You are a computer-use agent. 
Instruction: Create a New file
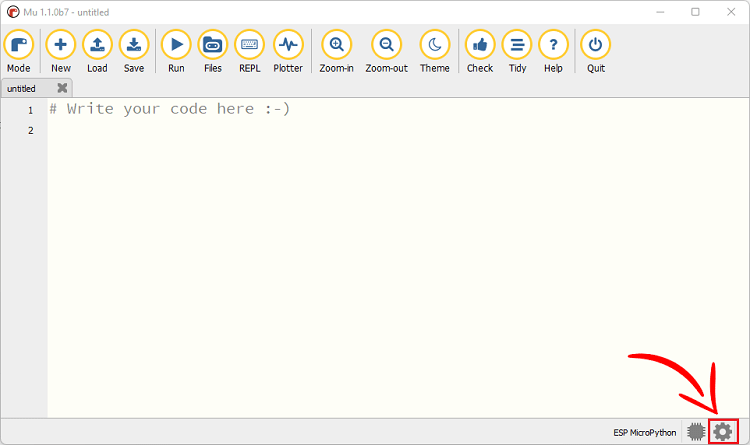pyautogui.click(x=61, y=51)
